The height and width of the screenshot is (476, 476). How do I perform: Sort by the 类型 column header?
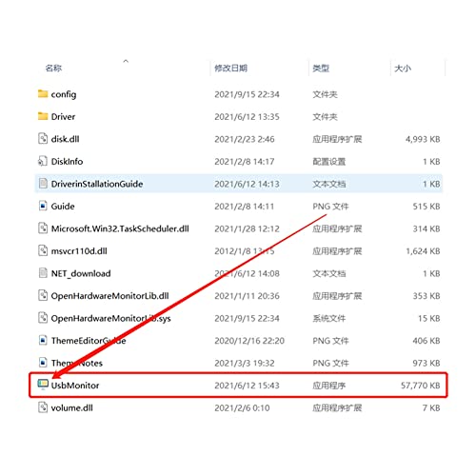(x=321, y=68)
